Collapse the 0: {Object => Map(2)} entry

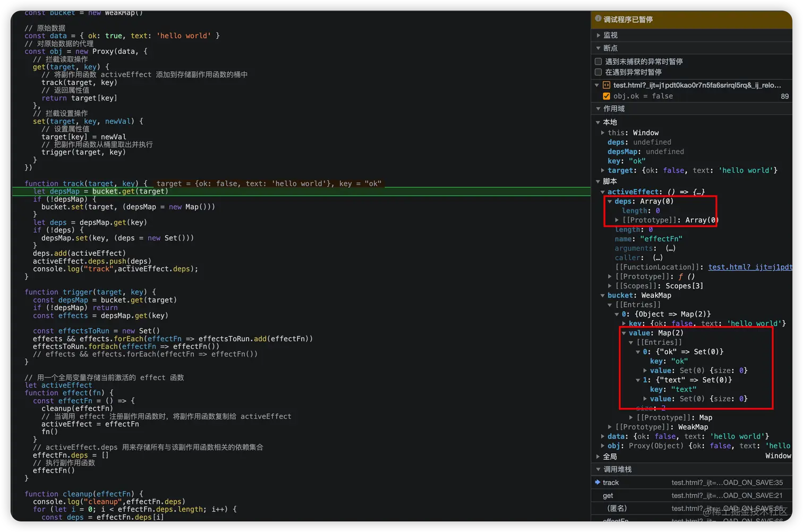pyautogui.click(x=617, y=314)
